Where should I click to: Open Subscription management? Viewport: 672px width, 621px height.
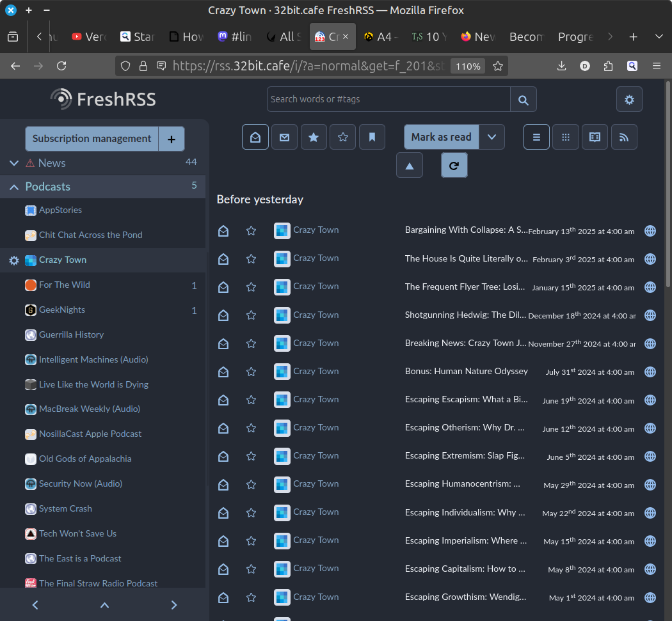point(92,138)
